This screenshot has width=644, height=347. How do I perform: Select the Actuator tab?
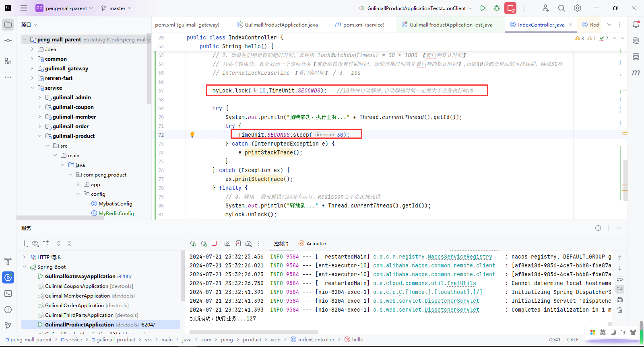312,243
